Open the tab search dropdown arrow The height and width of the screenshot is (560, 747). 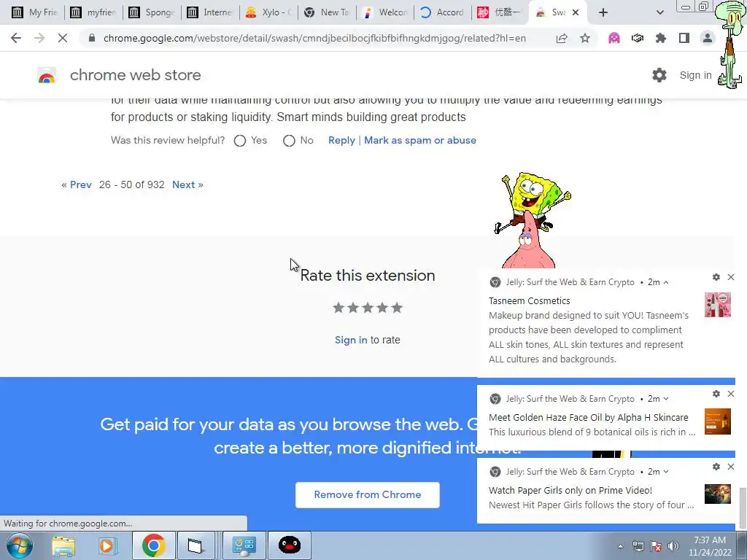click(x=659, y=12)
